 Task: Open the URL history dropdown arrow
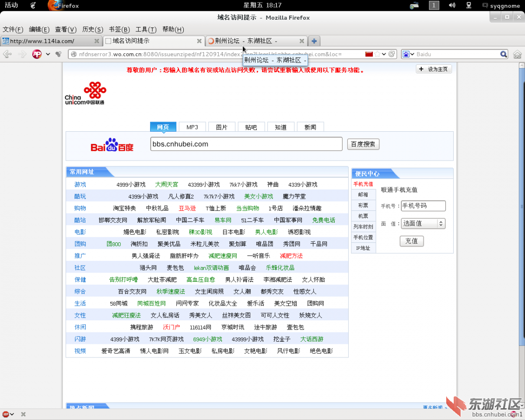click(384, 54)
